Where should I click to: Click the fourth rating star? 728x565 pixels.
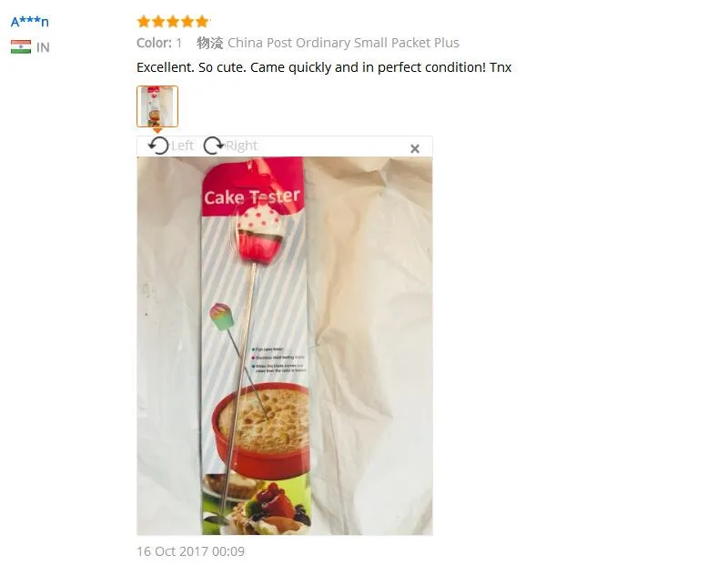point(187,21)
